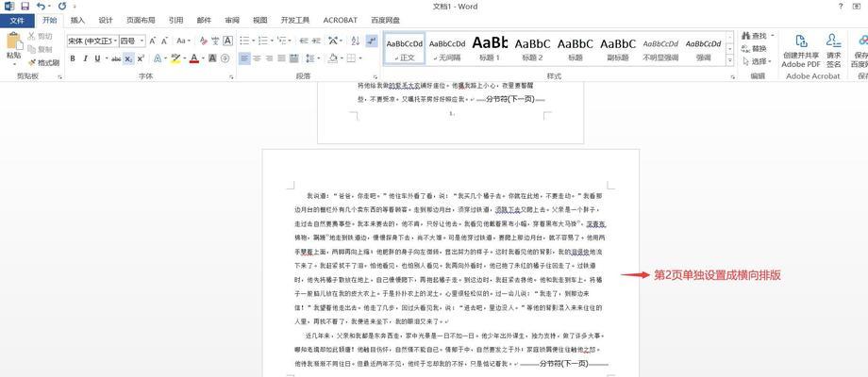Click the Save icon in quick access toolbar

[x=25, y=6]
